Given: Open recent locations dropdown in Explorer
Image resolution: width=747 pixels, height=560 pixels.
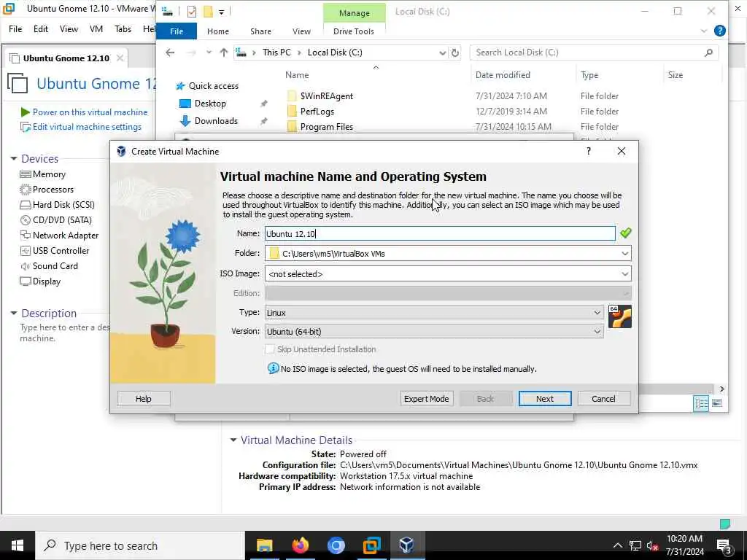Looking at the screenshot, I should pos(209,52).
